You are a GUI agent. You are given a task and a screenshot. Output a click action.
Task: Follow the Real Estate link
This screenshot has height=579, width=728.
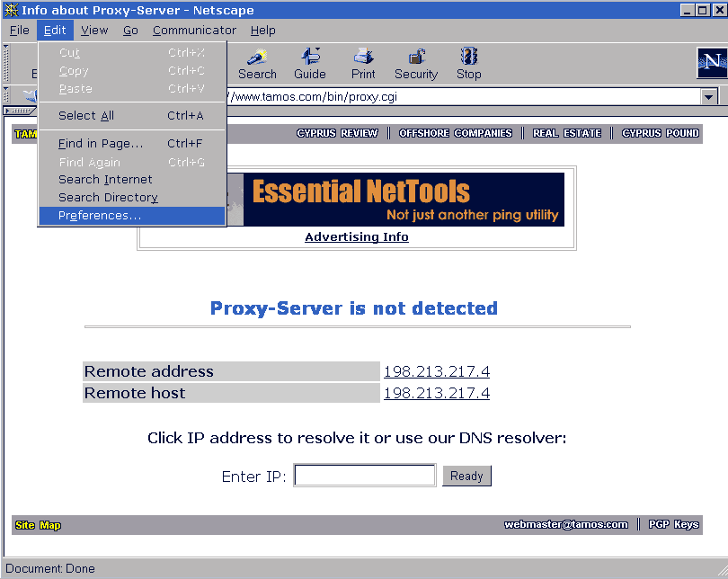point(567,133)
